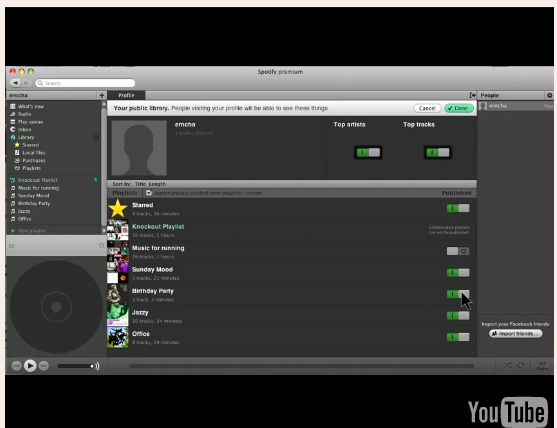
Task: Disable the Top artists toggle
Action: pos(368,152)
